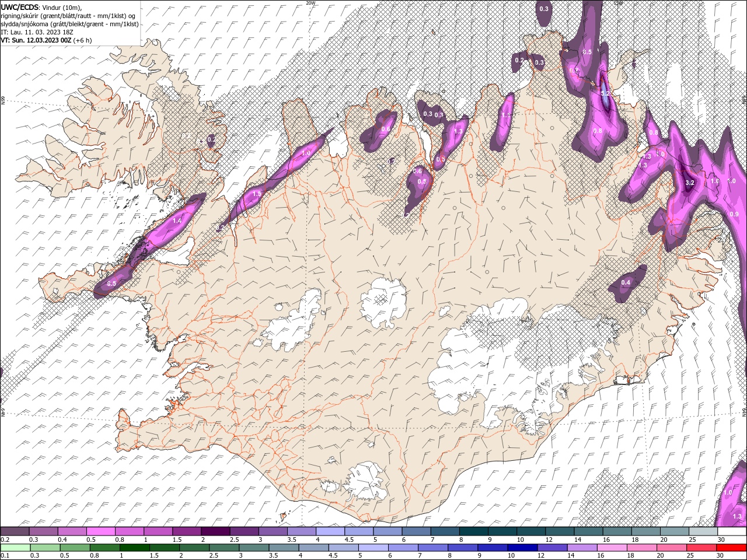
Task: Click the "rigning/skúrir" legend description line
Action: [68, 16]
